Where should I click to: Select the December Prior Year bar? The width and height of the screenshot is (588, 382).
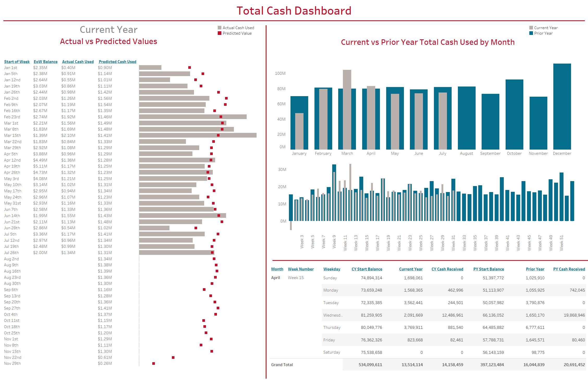pos(562,104)
